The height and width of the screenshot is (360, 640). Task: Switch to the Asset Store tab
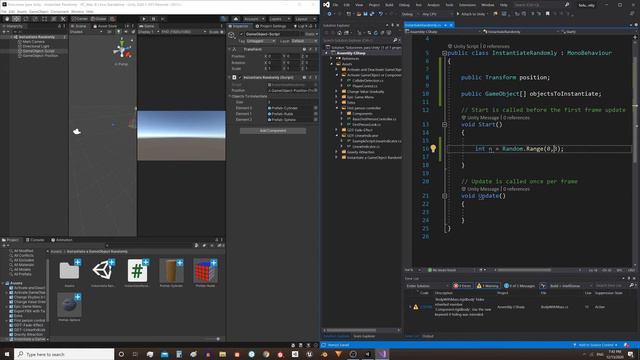(105, 26)
